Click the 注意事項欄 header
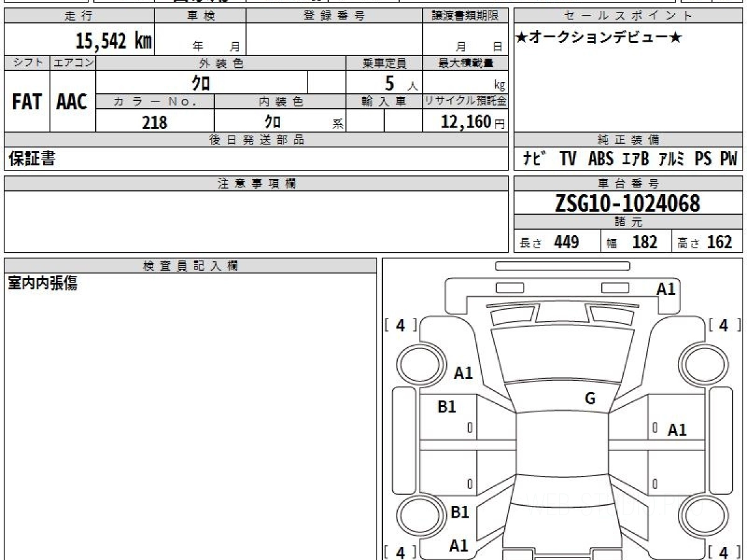 pyautogui.click(x=256, y=184)
